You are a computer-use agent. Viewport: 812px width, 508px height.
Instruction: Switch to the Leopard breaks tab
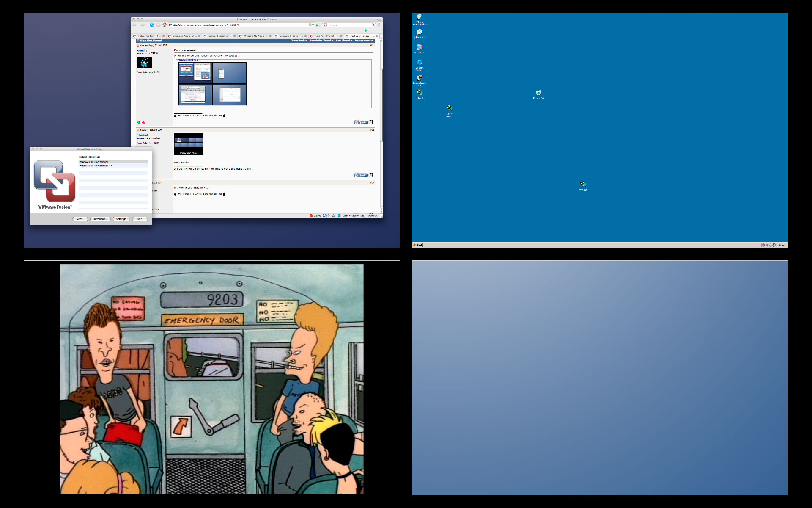click(x=291, y=36)
